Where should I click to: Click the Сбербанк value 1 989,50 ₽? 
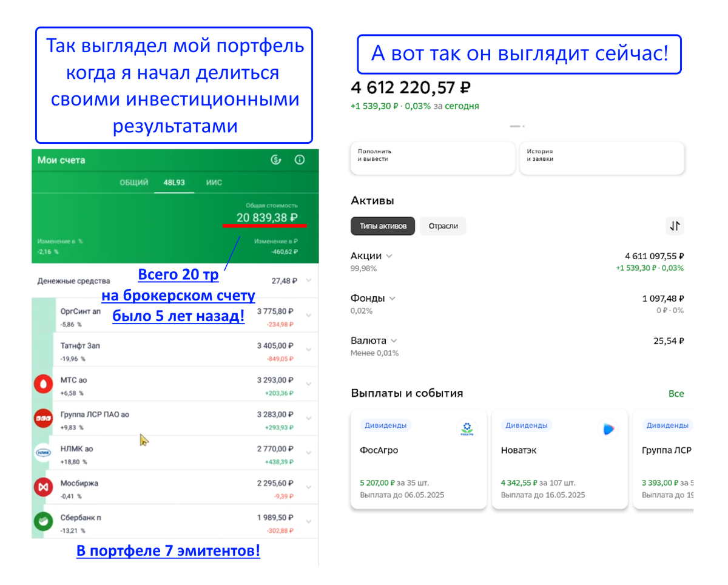275,519
